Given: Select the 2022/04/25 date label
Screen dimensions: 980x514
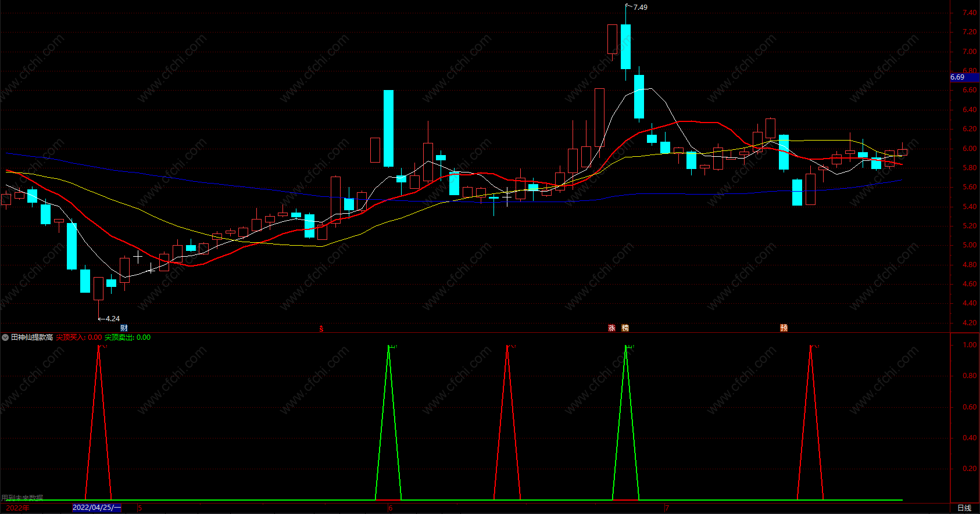Looking at the screenshot, I should [96, 508].
